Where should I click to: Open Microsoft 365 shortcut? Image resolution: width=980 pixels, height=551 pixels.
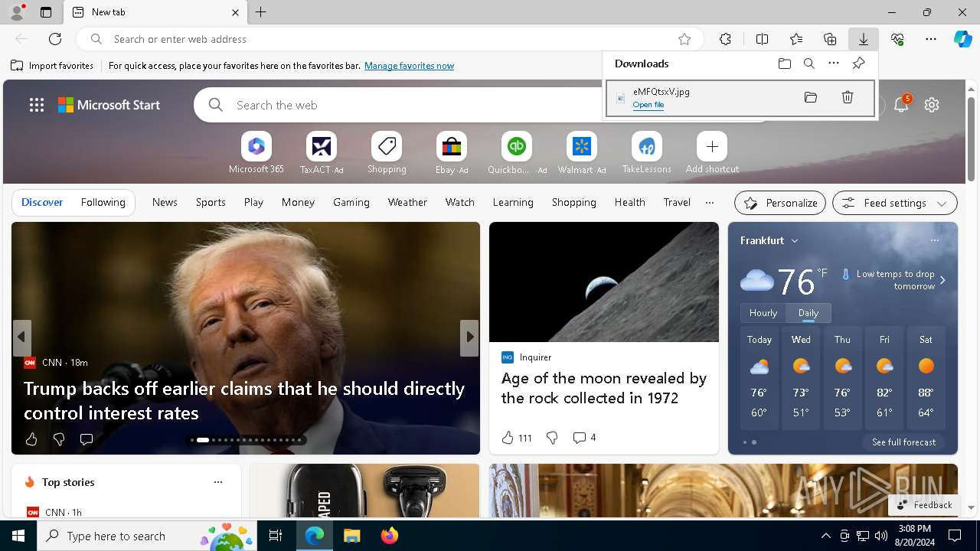click(x=256, y=153)
